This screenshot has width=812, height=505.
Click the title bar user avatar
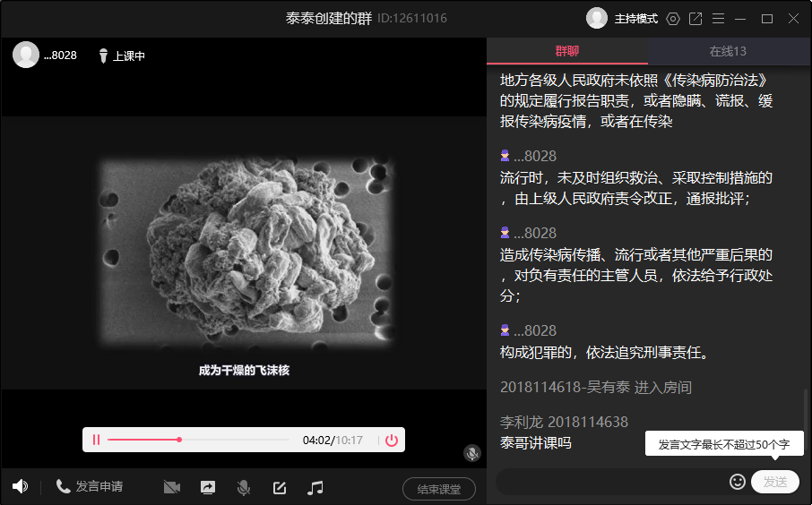click(597, 19)
